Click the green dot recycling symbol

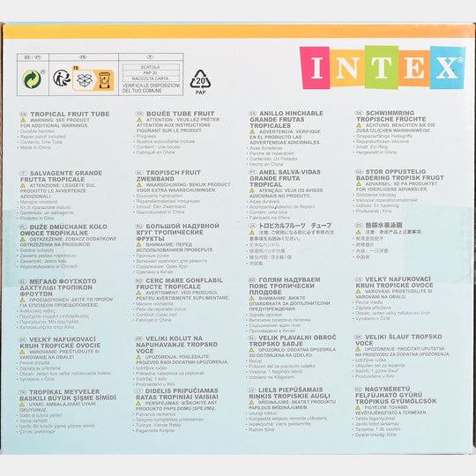click(32, 79)
